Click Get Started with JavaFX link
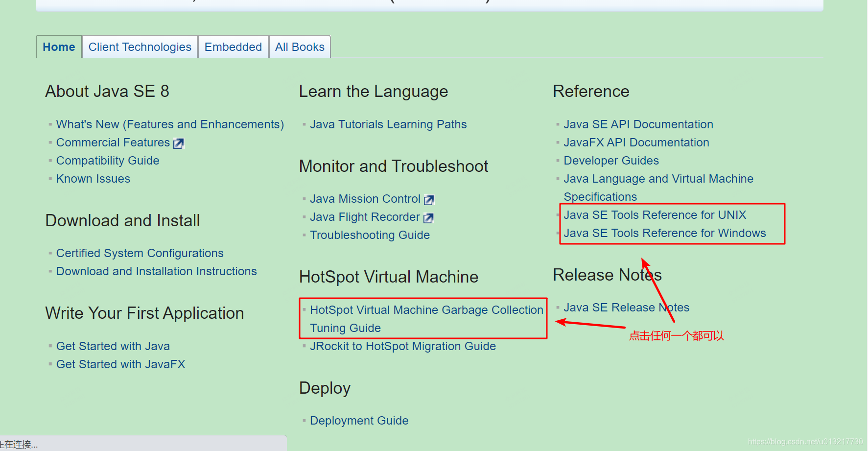Image resolution: width=868 pixels, height=451 pixels. (121, 364)
